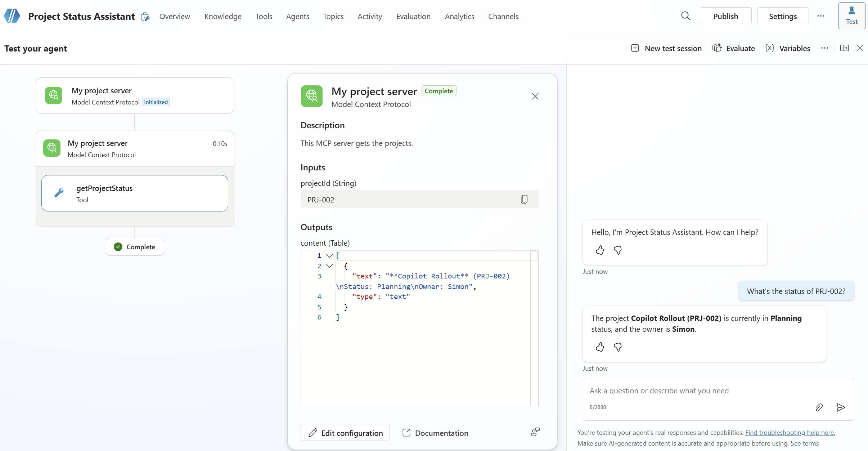Click the chat question input field

point(698,391)
